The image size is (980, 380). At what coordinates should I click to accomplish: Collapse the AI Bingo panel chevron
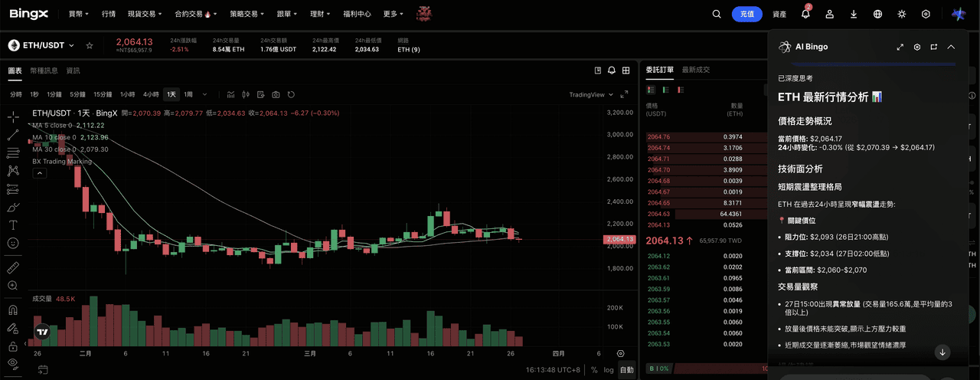coord(951,47)
